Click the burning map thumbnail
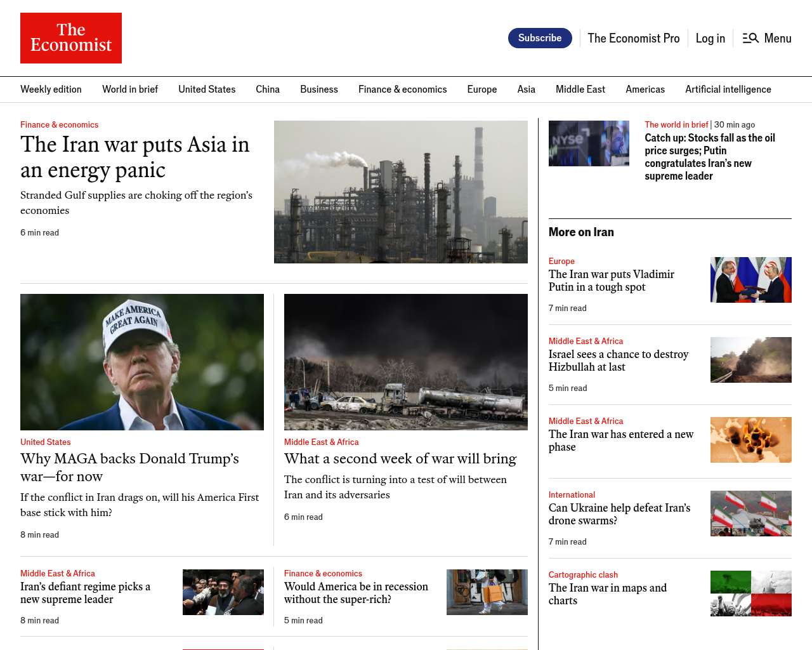The height and width of the screenshot is (650, 812). coord(750,440)
